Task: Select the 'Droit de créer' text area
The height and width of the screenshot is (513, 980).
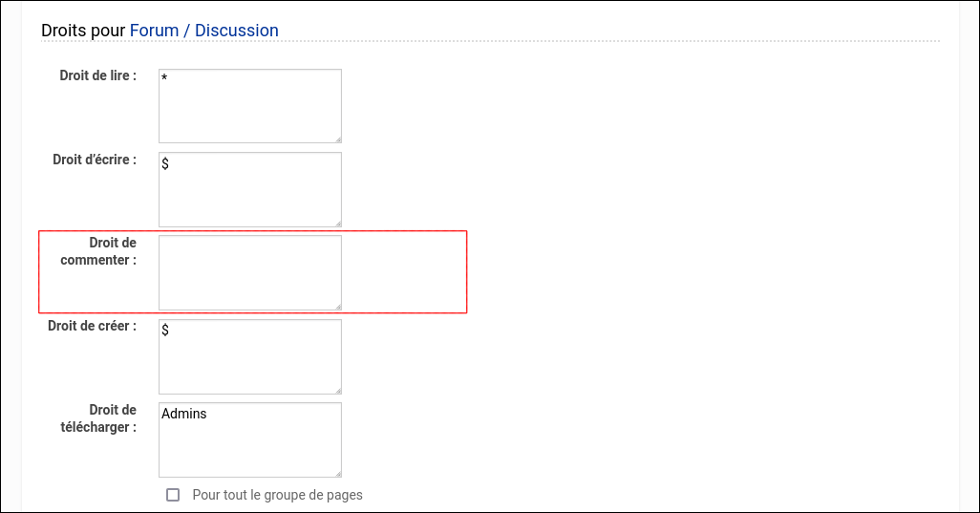Action: [x=249, y=356]
